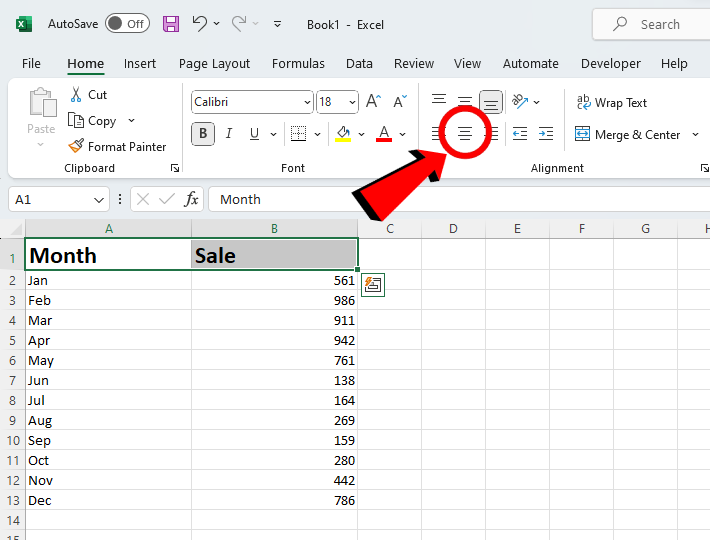
Task: Toggle Italic formatting
Action: 229,134
